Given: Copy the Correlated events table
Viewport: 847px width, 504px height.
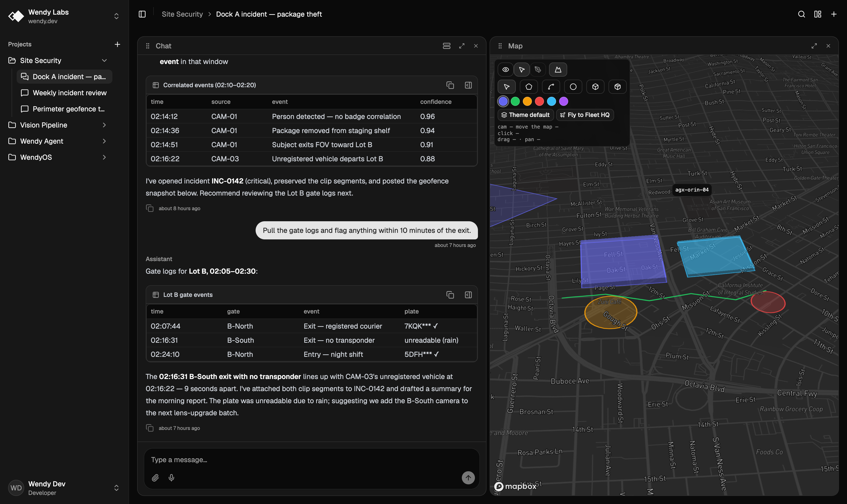Looking at the screenshot, I should [450, 85].
